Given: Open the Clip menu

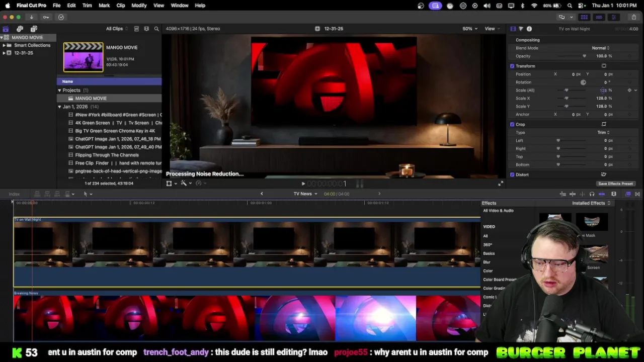Looking at the screenshot, I should [x=121, y=6].
